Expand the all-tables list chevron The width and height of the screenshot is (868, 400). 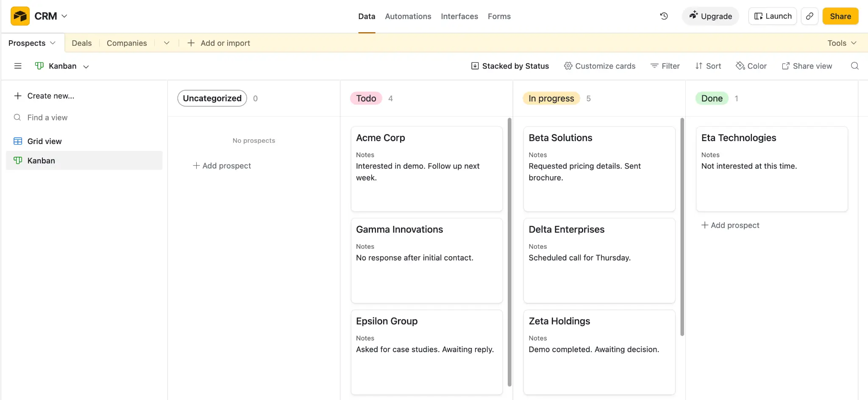167,43
